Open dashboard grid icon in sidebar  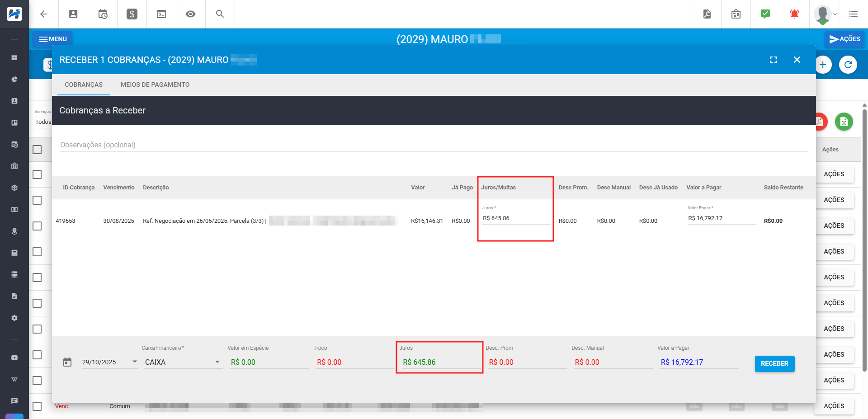tap(14, 58)
